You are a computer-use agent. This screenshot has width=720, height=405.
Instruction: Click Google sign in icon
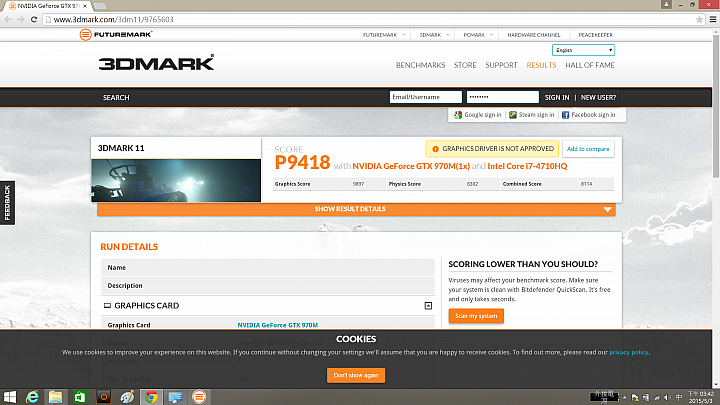click(458, 115)
